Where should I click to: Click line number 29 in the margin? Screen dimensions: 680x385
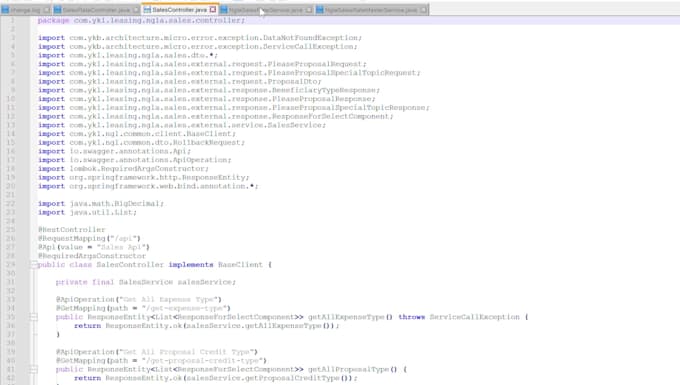tap(11, 264)
